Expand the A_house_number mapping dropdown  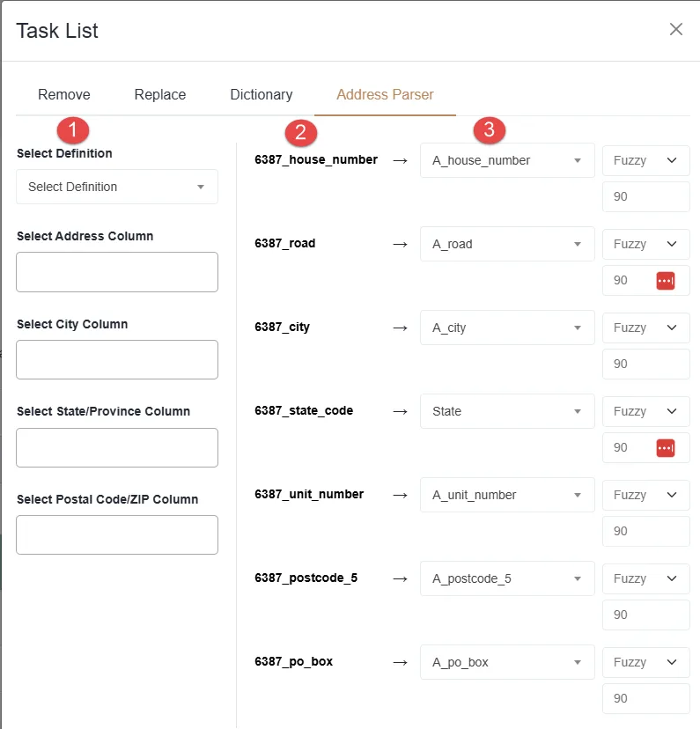(507, 160)
